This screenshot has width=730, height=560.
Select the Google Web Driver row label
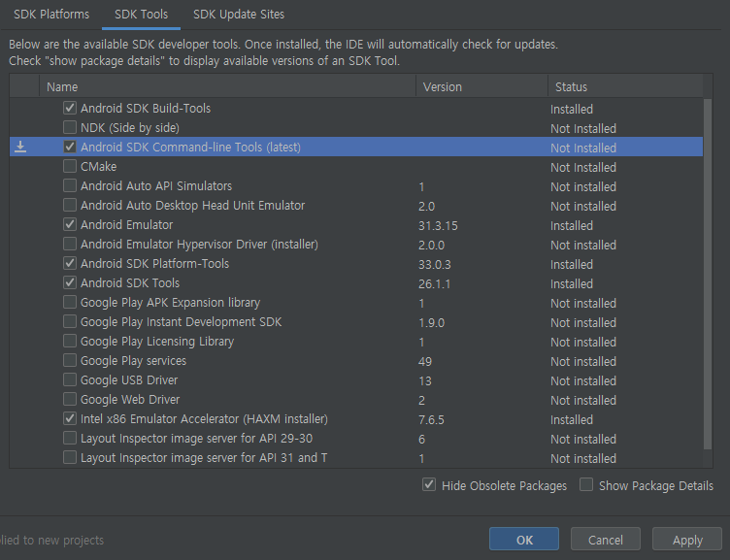(x=130, y=400)
